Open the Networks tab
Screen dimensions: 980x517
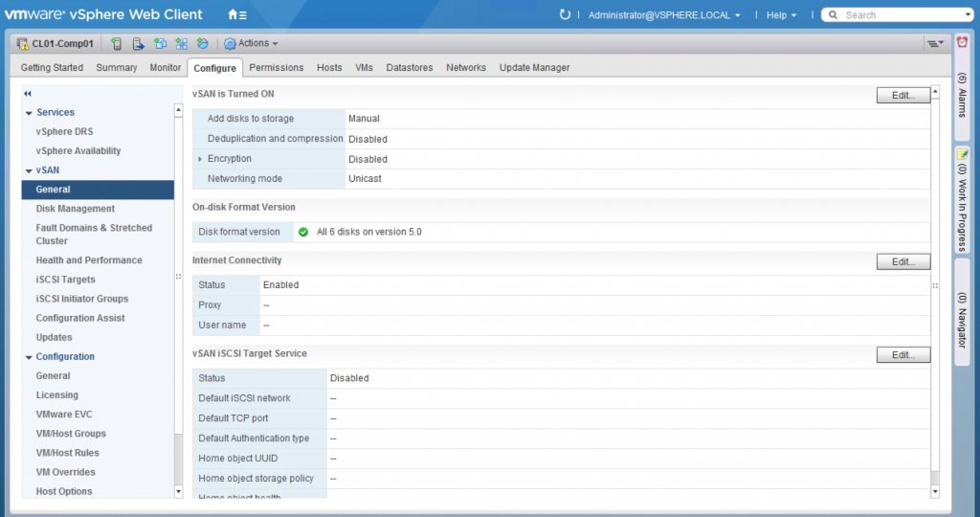point(466,68)
